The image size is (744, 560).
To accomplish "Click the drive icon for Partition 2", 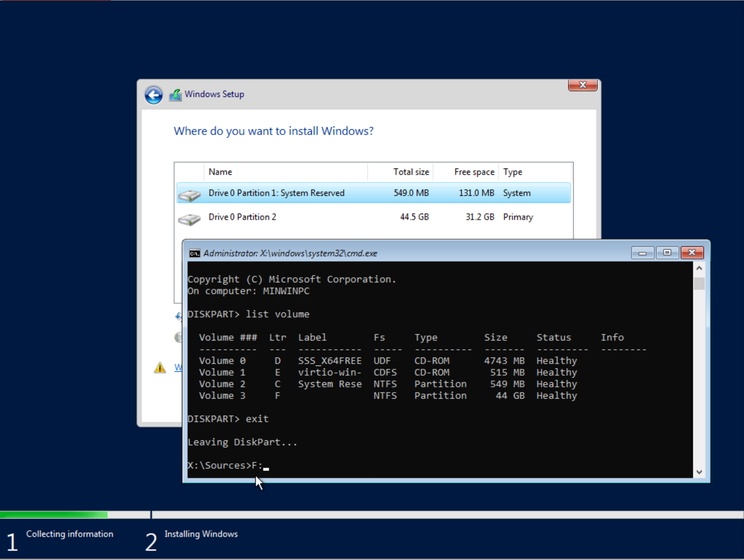I will pos(190,218).
